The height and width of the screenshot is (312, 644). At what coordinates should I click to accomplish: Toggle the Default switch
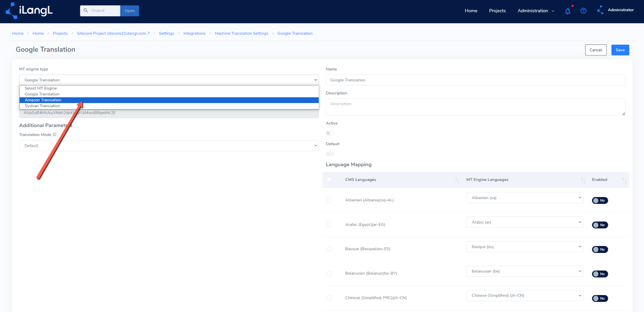tap(330, 154)
